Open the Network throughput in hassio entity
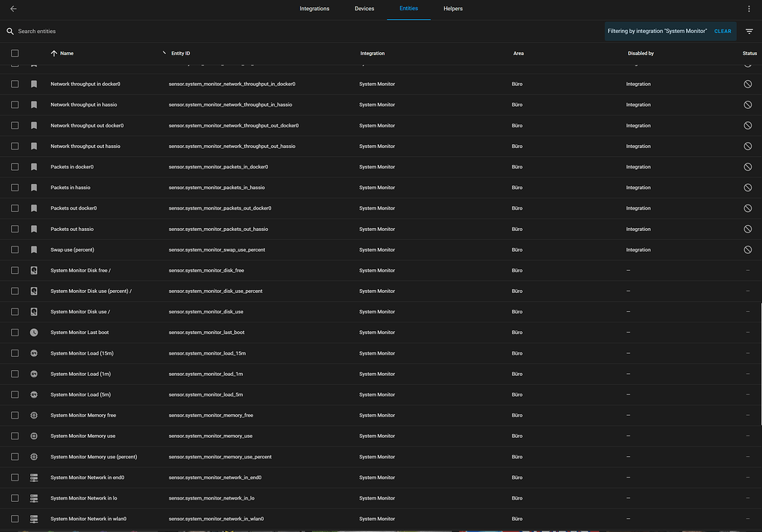The width and height of the screenshot is (762, 532). click(x=83, y=104)
